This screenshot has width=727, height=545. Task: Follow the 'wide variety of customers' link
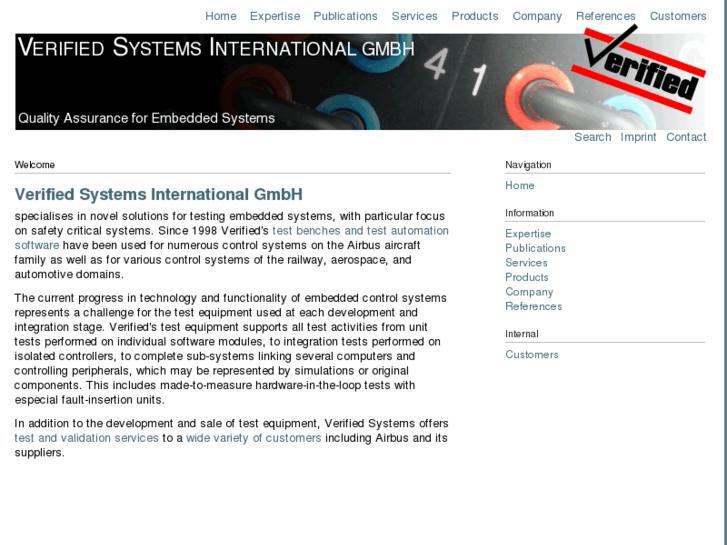click(254, 438)
